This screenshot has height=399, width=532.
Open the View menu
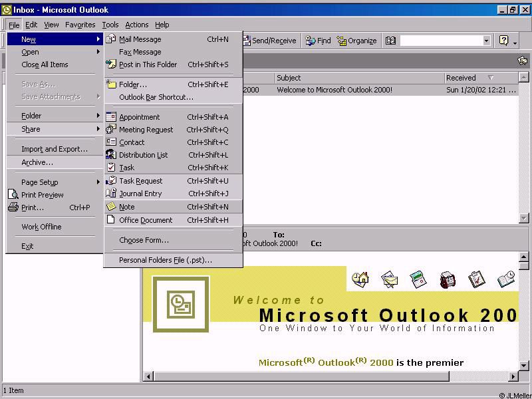51,25
